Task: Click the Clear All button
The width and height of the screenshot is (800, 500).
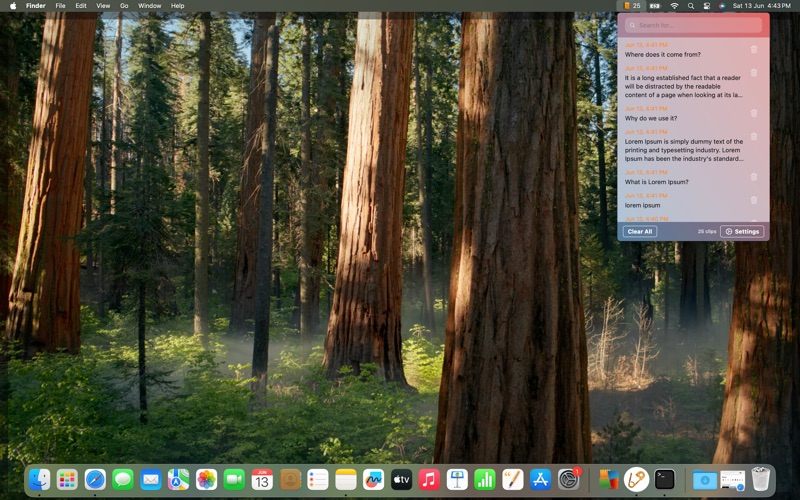Action: point(640,232)
